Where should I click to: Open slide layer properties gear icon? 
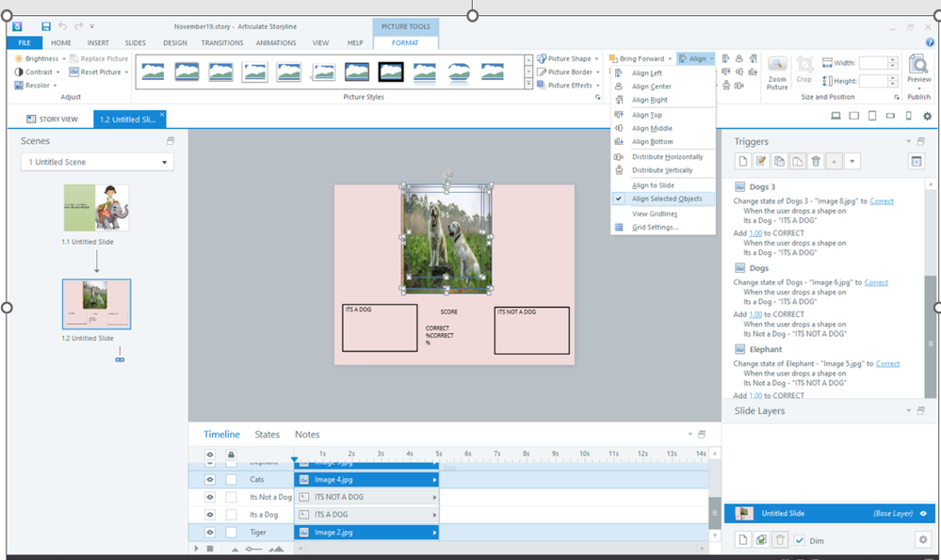point(922,539)
